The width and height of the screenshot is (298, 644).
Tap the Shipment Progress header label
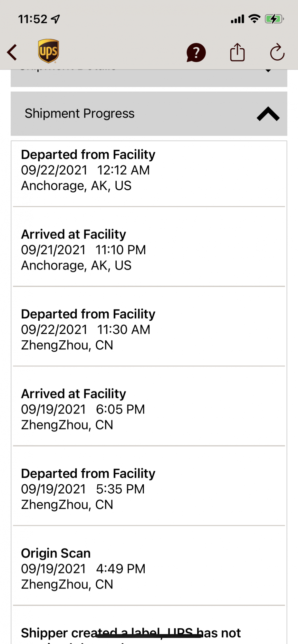click(x=80, y=113)
